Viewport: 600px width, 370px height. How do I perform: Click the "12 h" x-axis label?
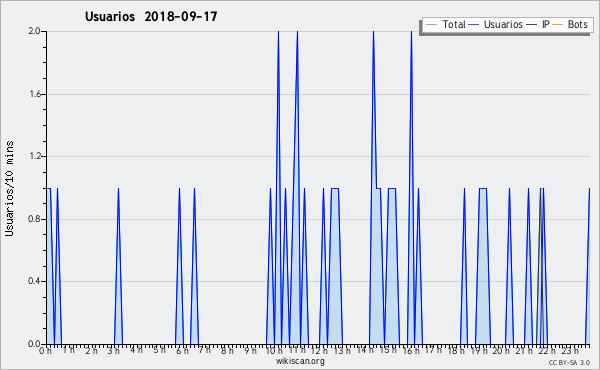[319, 350]
